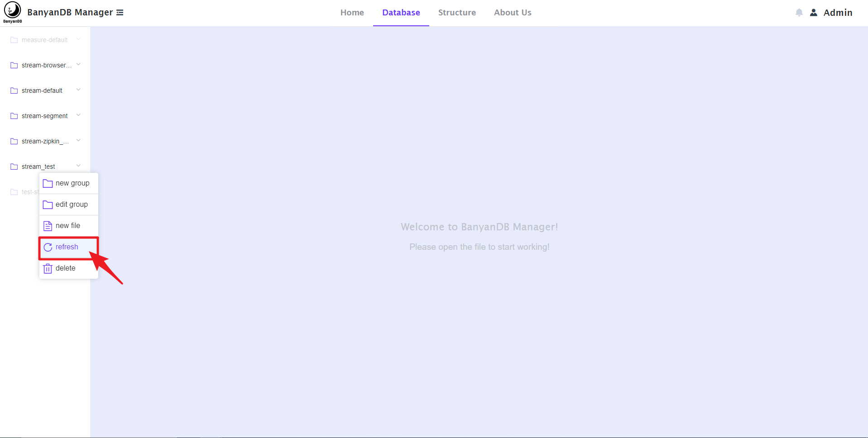
Task: Select the stream_test group name
Action: tap(38, 167)
